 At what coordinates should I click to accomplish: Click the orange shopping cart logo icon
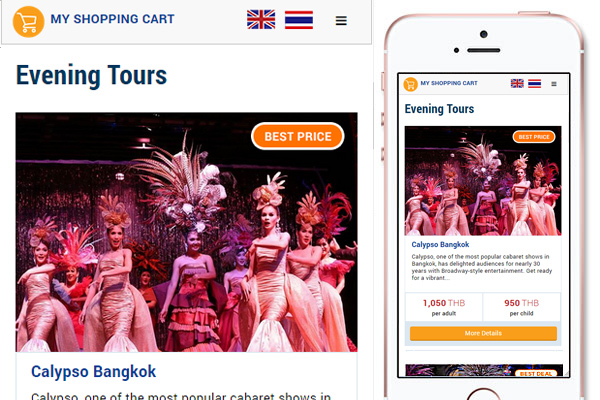pos(28,22)
